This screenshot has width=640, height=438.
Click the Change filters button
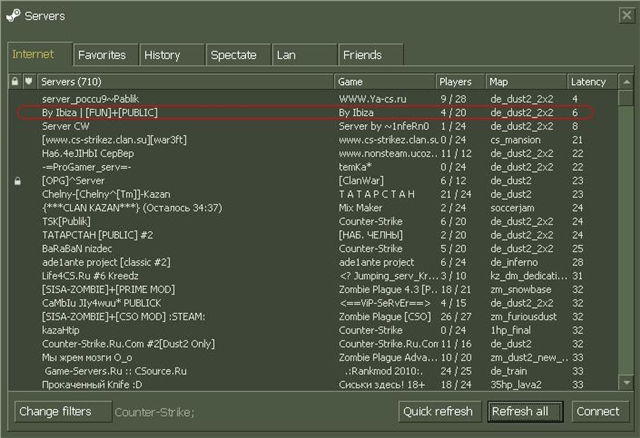point(63,411)
